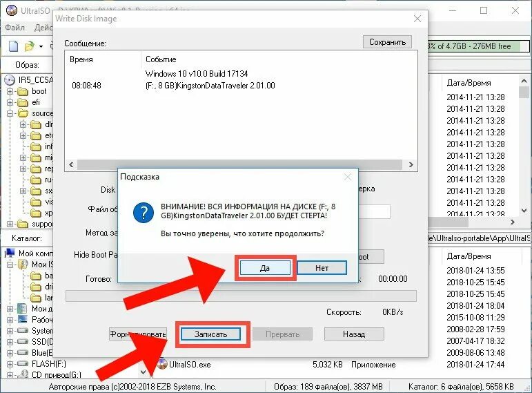Close the Подсказка dialog

(348, 177)
